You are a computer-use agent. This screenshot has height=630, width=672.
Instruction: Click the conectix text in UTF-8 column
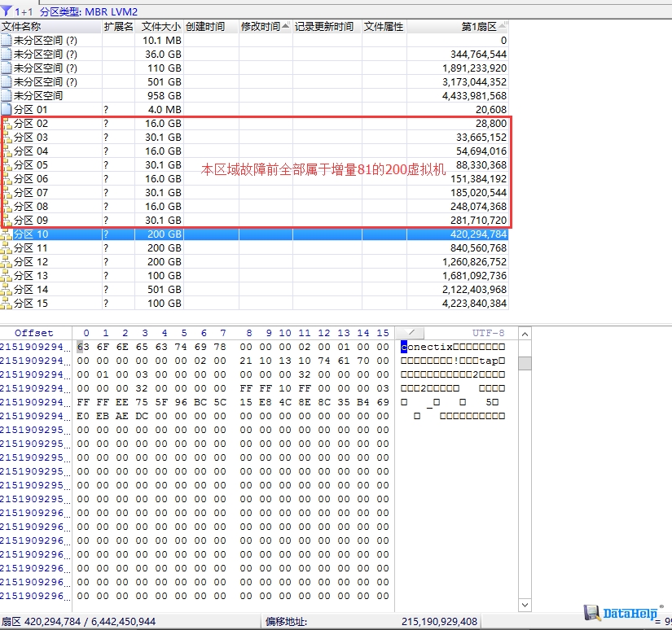tap(427, 347)
